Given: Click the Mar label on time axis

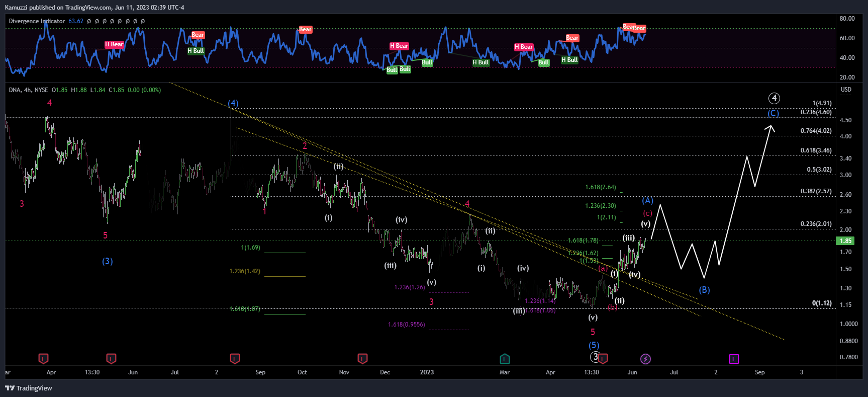Looking at the screenshot, I should (505, 372).
